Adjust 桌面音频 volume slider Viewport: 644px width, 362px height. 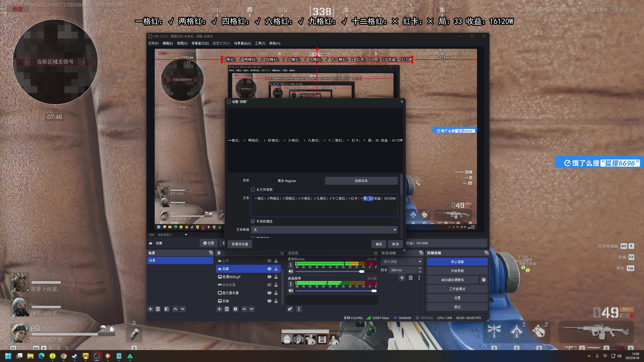[336, 291]
